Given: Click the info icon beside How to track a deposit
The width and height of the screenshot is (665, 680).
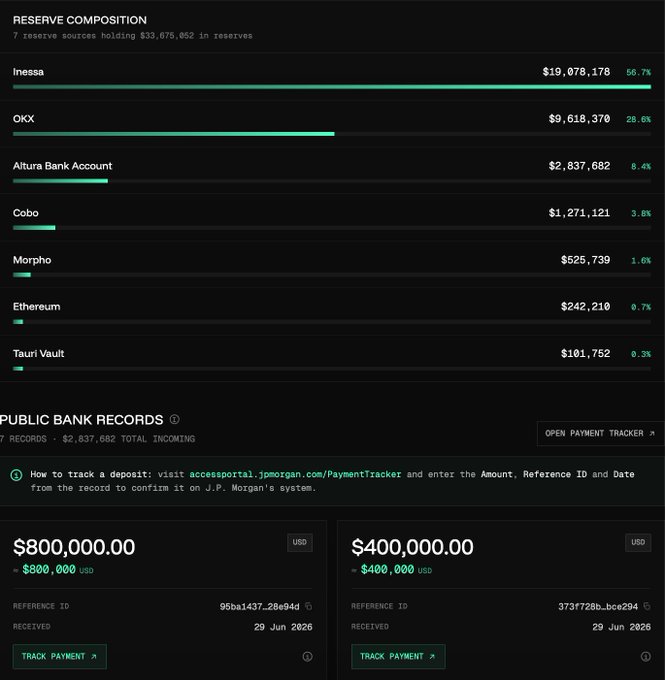Looking at the screenshot, I should [16, 475].
